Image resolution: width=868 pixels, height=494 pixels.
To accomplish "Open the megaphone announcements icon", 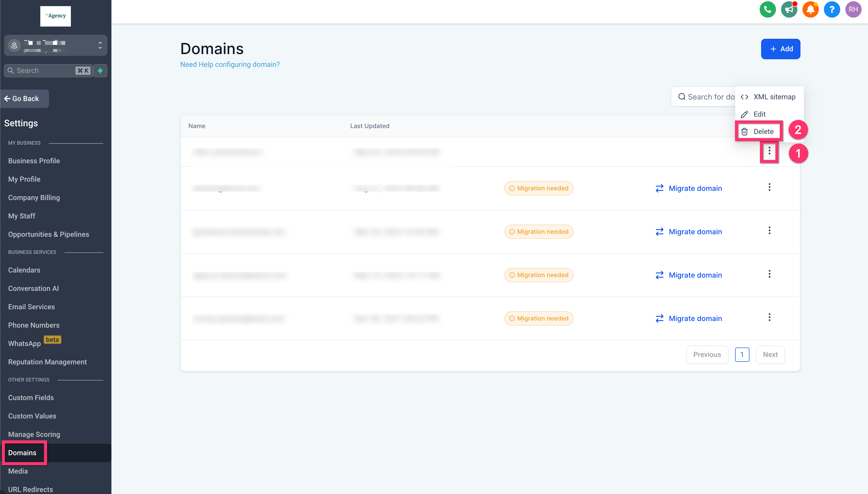I will 789,9.
